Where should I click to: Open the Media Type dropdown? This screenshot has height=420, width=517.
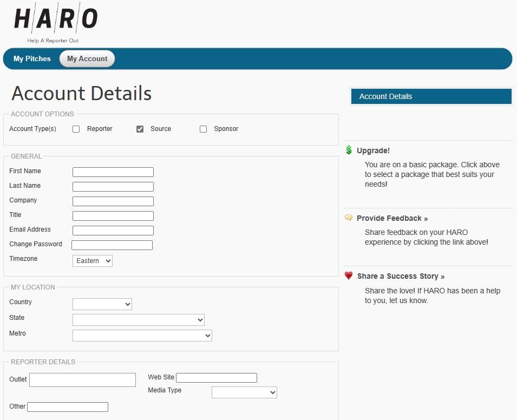(x=244, y=392)
